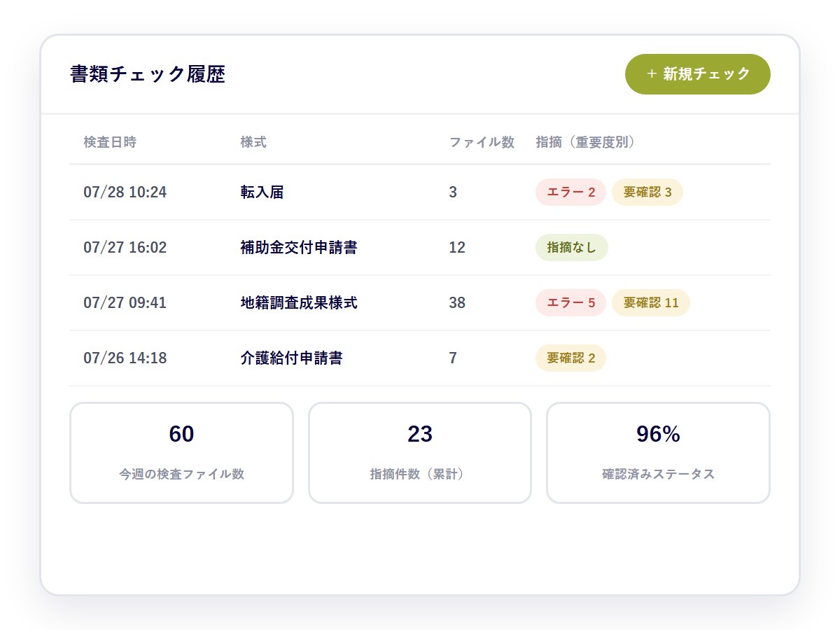
Task: Click the 指摘（重要度別） column header
Action: point(587,142)
